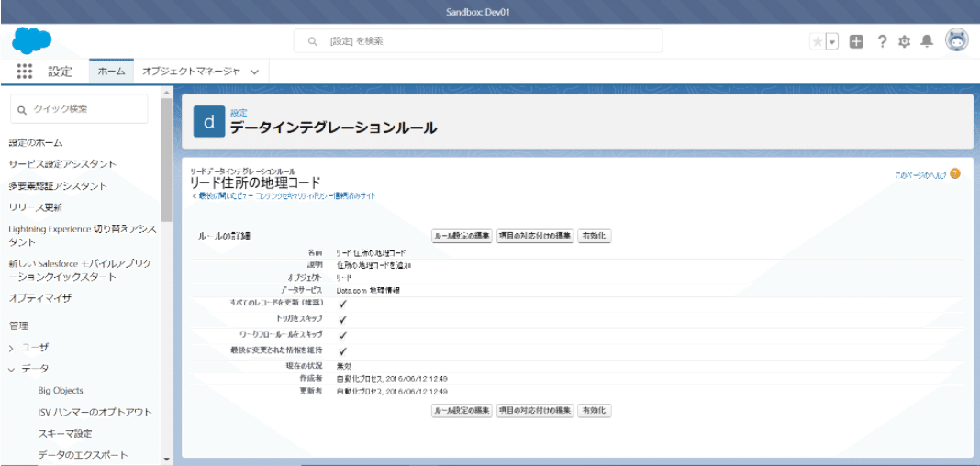The image size is (980, 466).
Task: Expand the ユーザ section in sidebar
Action: 12,348
